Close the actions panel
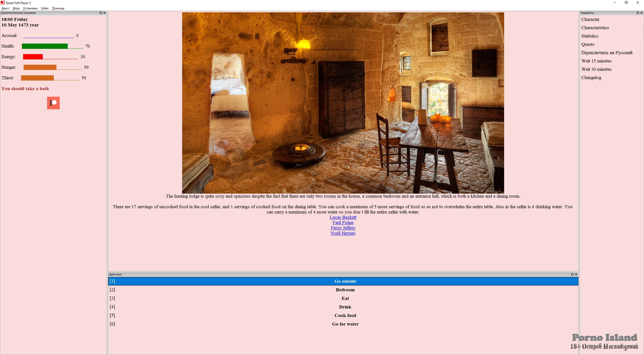This screenshot has height=355, width=644. pos(576,274)
